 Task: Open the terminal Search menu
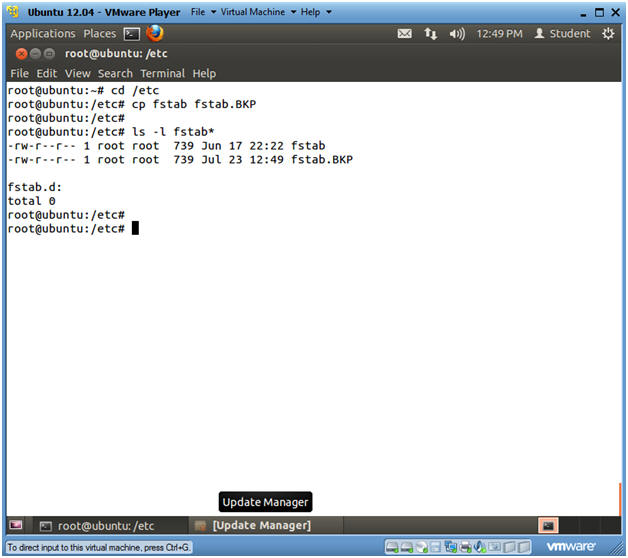pyautogui.click(x=115, y=73)
